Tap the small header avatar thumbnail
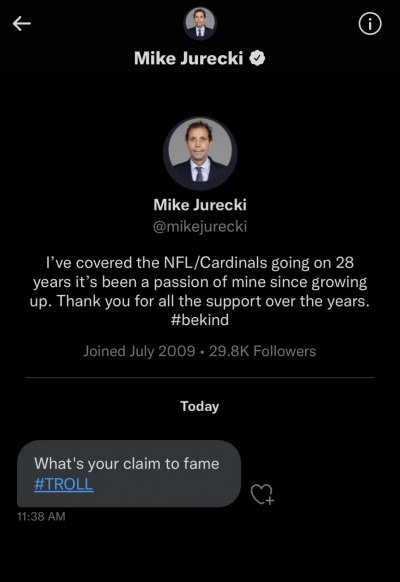Image resolution: width=400 pixels, height=582 pixels. tap(200, 23)
